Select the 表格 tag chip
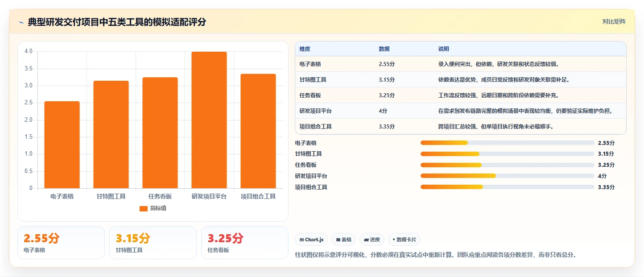The height and width of the screenshot is (277, 644). (344, 240)
